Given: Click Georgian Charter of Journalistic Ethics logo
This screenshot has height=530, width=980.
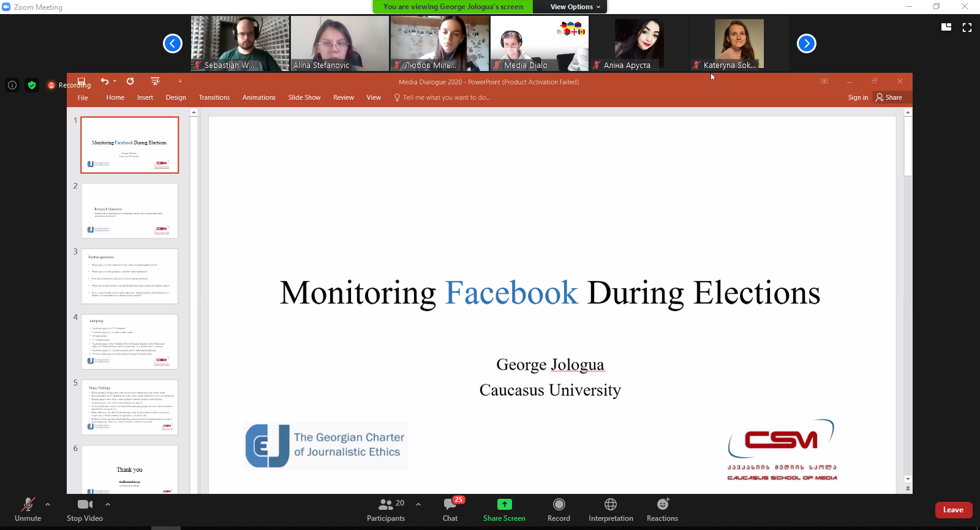Looking at the screenshot, I should (326, 446).
